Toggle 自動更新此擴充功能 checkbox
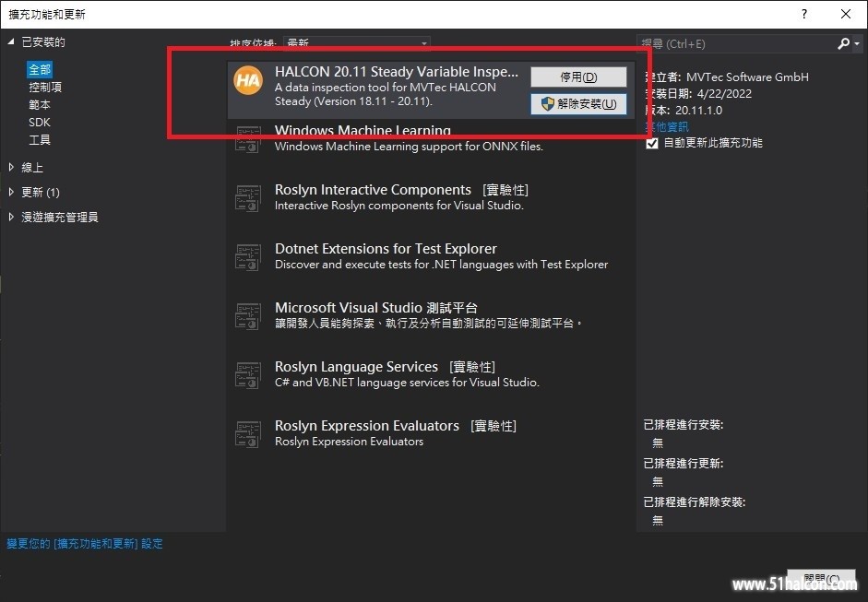This screenshot has height=602, width=868. coord(652,143)
